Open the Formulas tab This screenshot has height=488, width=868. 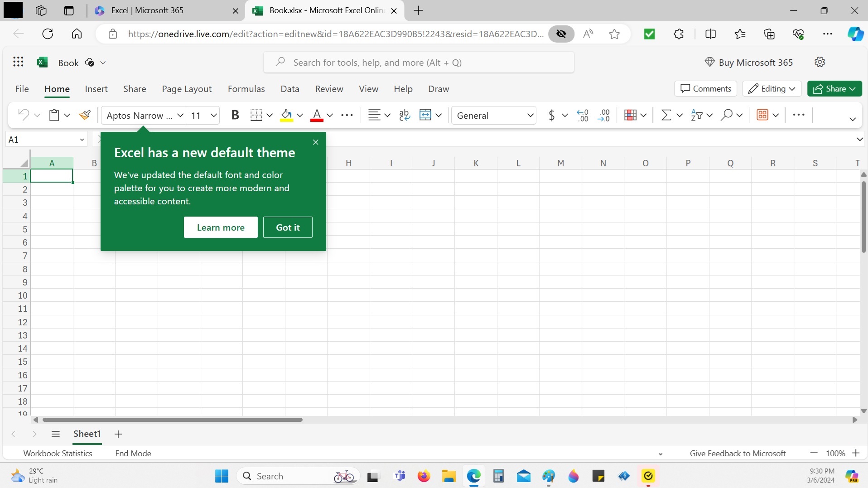pos(246,89)
